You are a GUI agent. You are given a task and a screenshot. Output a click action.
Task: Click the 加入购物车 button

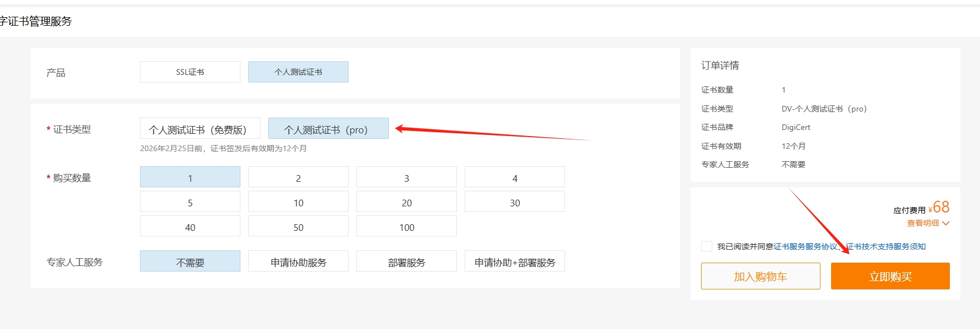(760, 276)
